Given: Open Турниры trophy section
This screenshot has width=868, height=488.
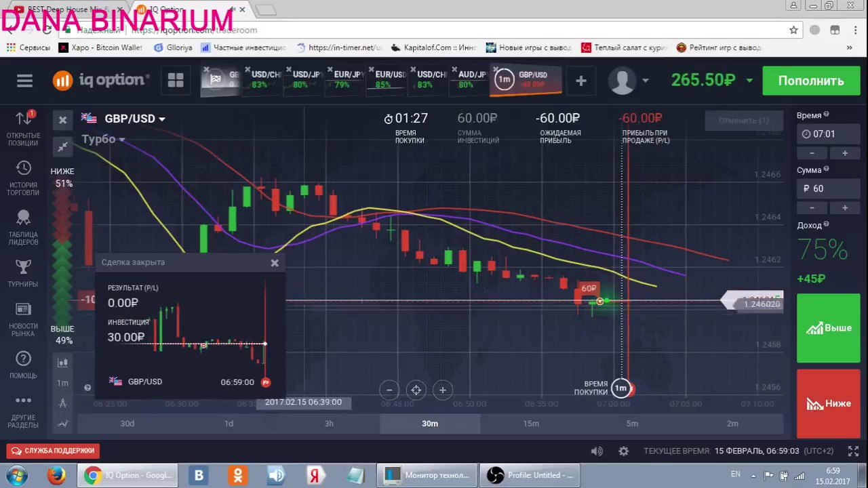Looking at the screenshot, I should click(23, 274).
